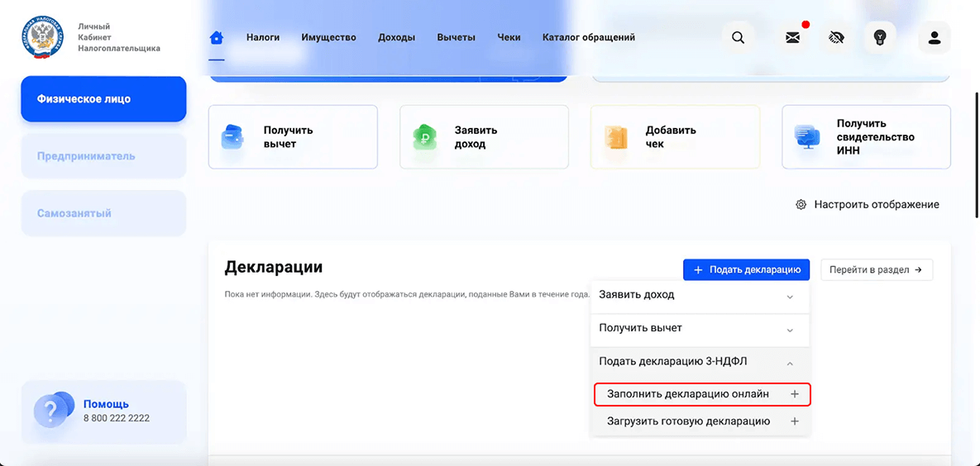Viewport: 980px width, 466px height.
Task: Click the Подать декларацию button
Action: click(746, 270)
